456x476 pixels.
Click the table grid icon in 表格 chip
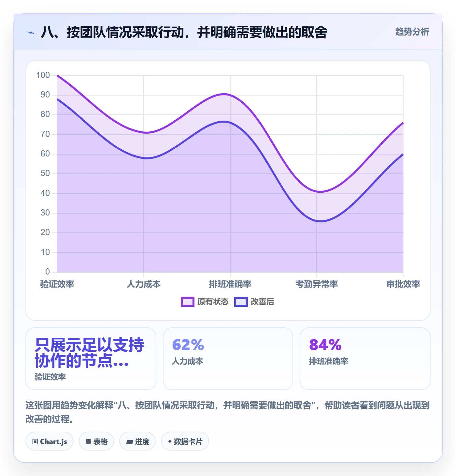point(88,442)
